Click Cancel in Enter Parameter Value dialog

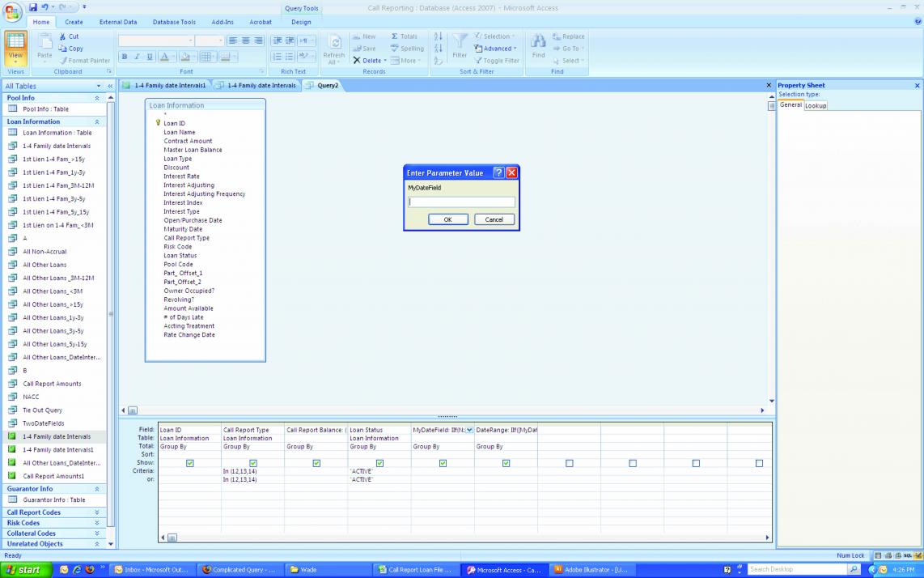click(x=494, y=219)
